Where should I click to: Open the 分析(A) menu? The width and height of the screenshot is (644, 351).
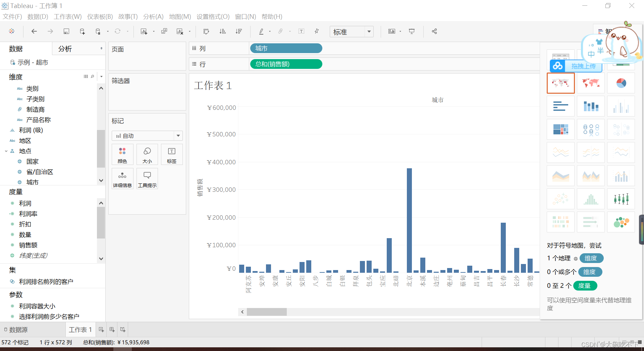pyautogui.click(x=153, y=16)
